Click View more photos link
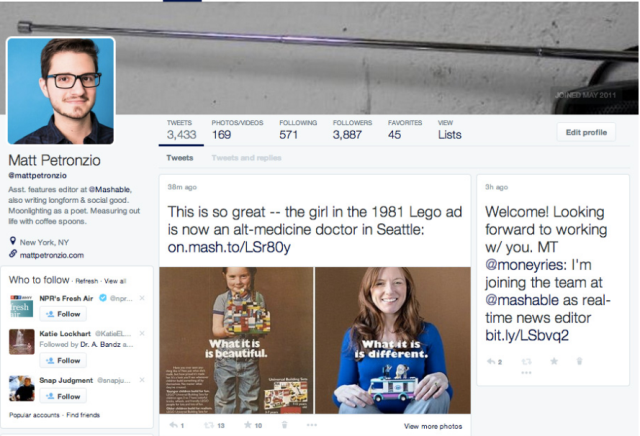This screenshot has height=436, width=640. 434,426
